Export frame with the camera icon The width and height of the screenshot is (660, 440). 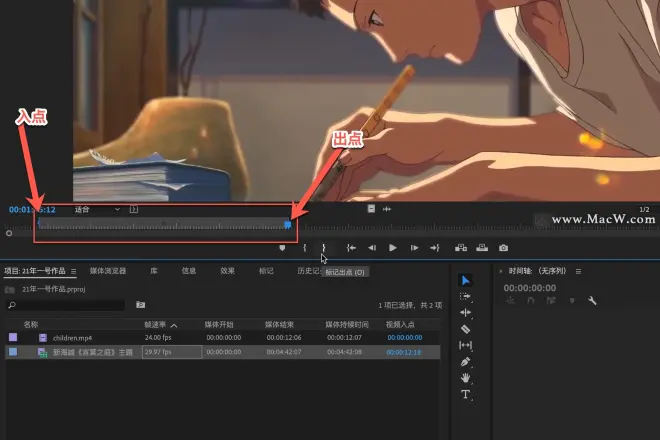[503, 248]
